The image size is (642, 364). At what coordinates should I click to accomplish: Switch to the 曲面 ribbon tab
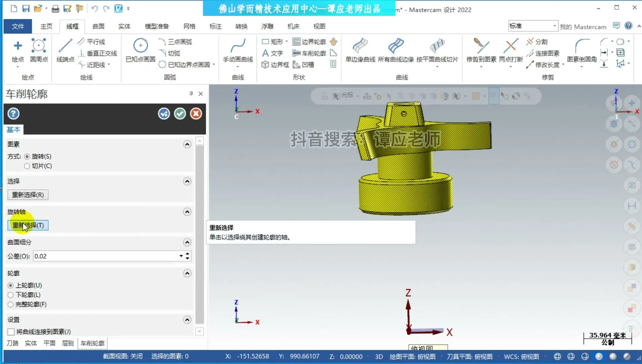pyautogui.click(x=98, y=26)
